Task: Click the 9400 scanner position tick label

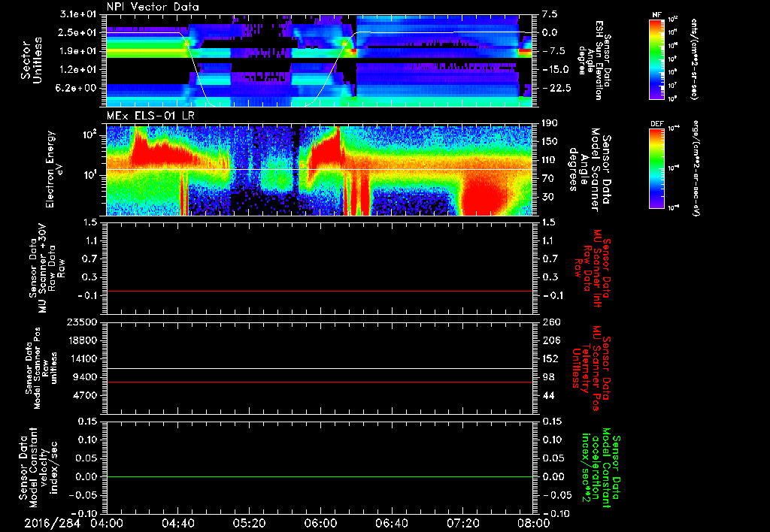Action: tap(85, 377)
